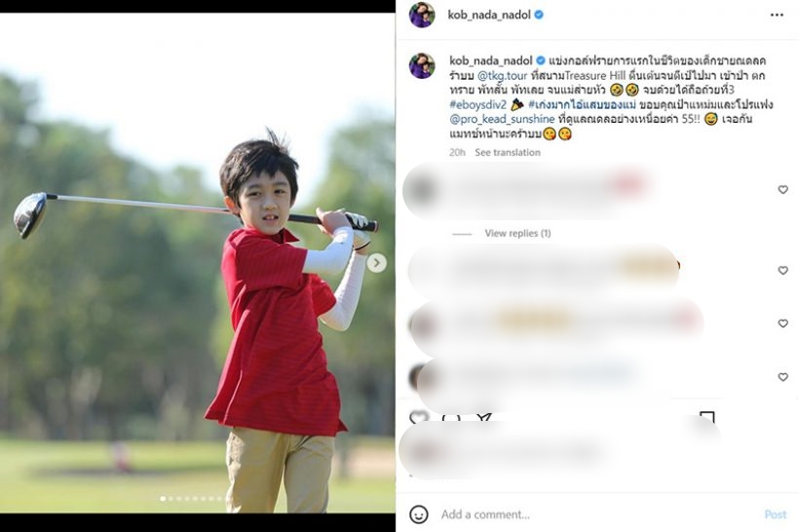
Task: Click See translation under caption
Action: pyautogui.click(x=508, y=152)
